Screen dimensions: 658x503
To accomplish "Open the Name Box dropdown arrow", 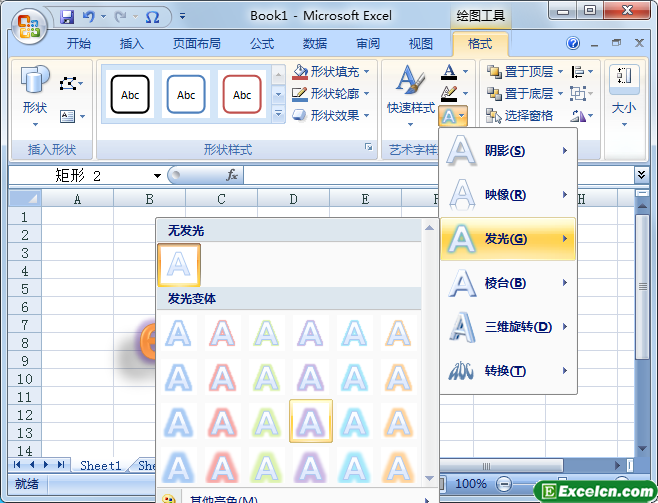I will tap(157, 175).
